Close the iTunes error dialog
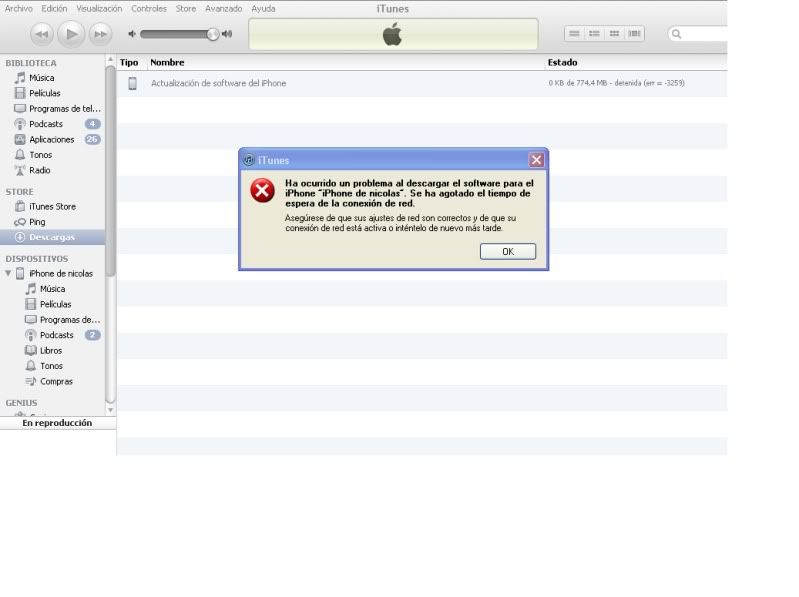Viewport: 799px width, 597px height. [536, 160]
